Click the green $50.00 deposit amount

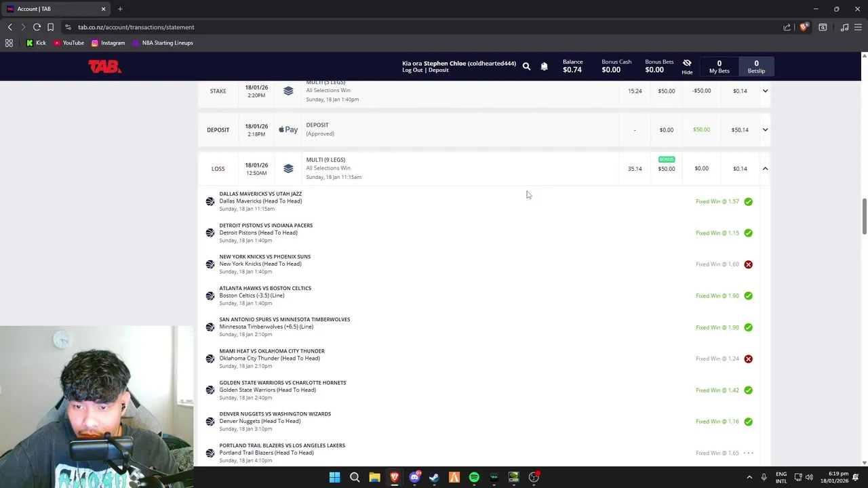coord(701,129)
